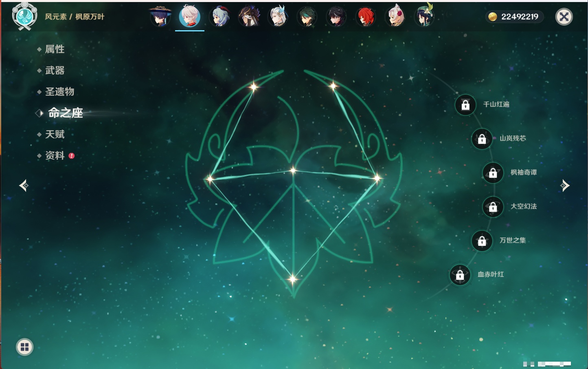Select the highlighted Kaedehara Kazuha avatar
This screenshot has width=588, height=369.
coord(190,16)
